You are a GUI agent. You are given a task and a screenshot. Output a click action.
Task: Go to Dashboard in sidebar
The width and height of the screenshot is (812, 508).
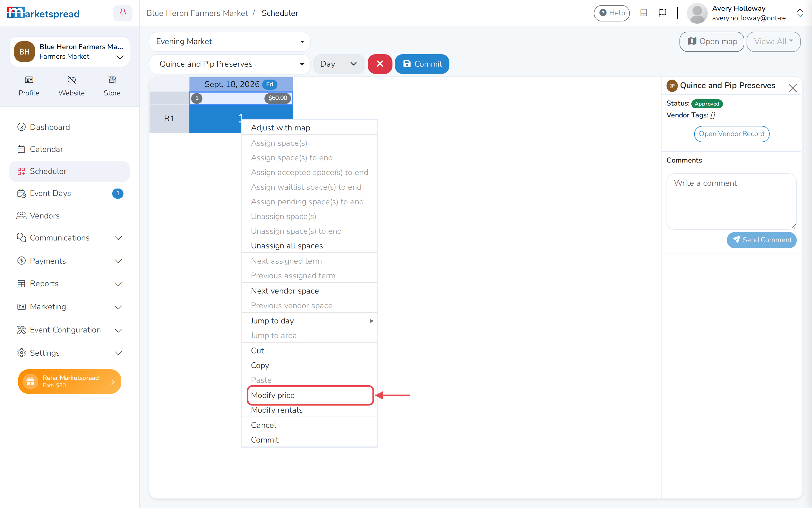point(69,127)
